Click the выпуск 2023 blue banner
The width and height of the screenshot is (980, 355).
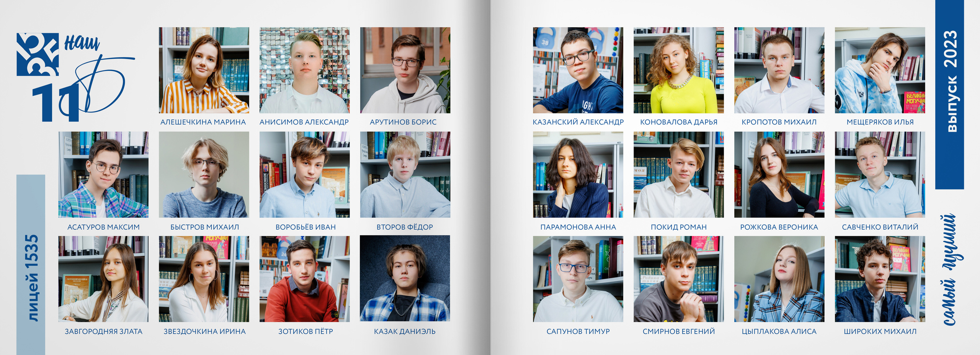949,95
